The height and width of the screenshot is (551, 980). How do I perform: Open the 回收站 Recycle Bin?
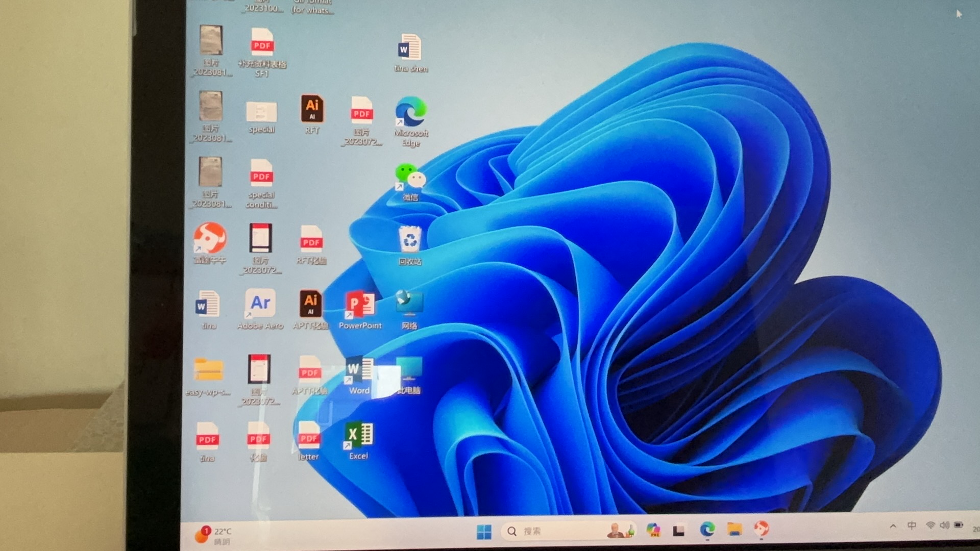point(410,245)
